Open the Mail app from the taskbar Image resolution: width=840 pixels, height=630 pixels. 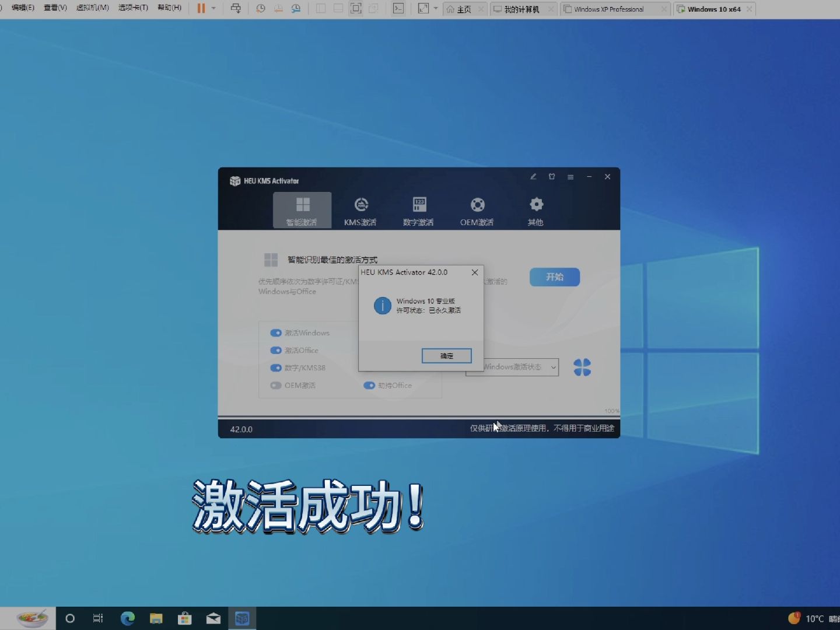point(213,618)
